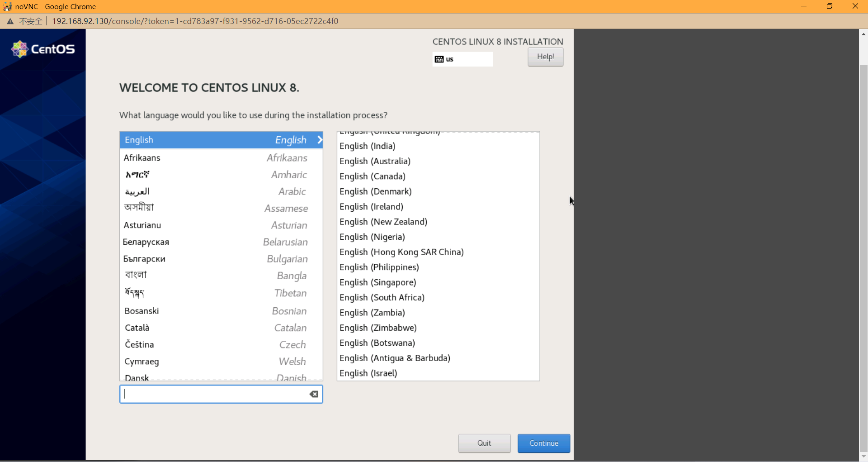Select Assamese in the language list
Screen dimensions: 868x462
pos(221,208)
